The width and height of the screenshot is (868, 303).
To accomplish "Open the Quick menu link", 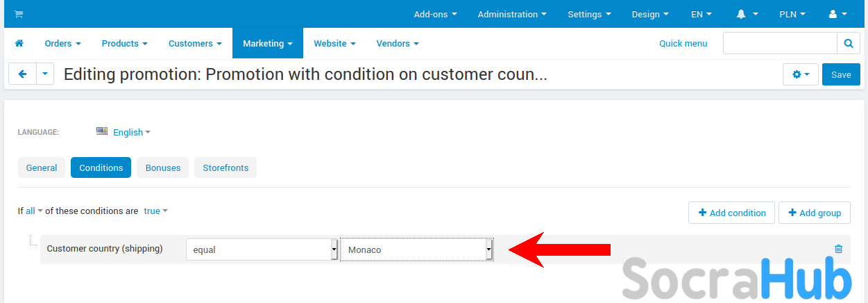I will click(x=683, y=43).
